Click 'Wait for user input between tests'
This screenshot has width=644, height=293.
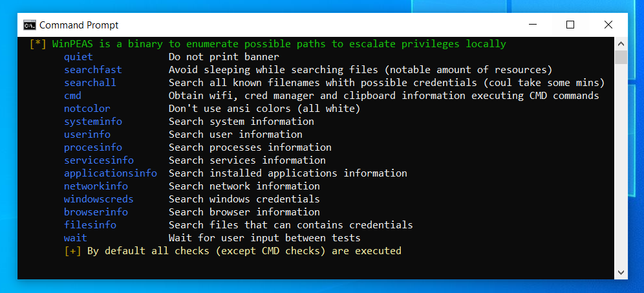pyautogui.click(x=264, y=238)
